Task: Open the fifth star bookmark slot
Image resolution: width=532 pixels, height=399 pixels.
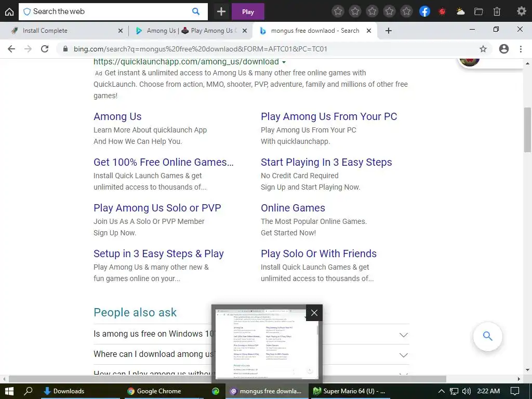Action: (x=406, y=11)
